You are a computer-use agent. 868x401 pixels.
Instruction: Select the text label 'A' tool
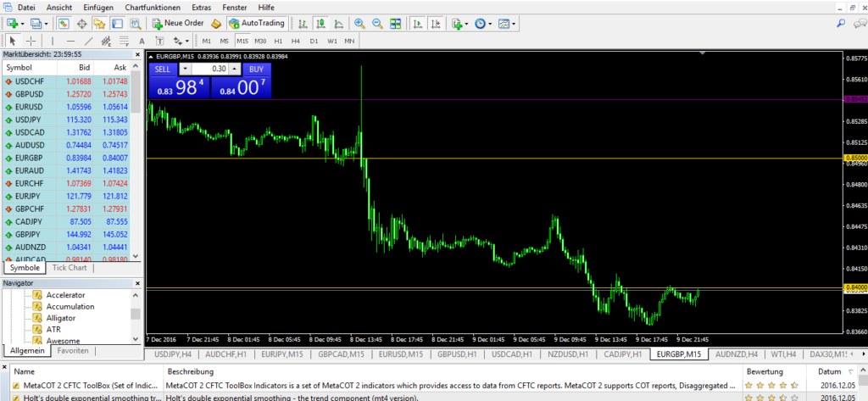[142, 41]
